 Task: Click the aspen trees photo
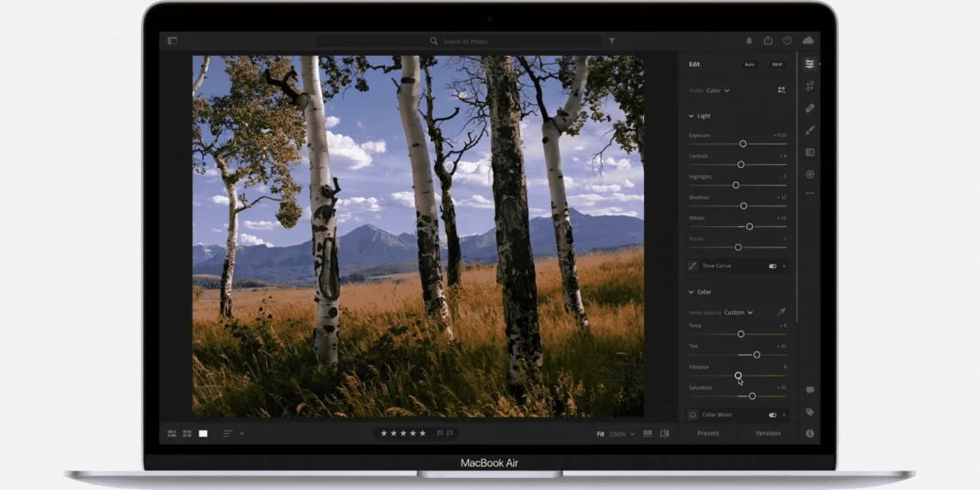click(418, 236)
